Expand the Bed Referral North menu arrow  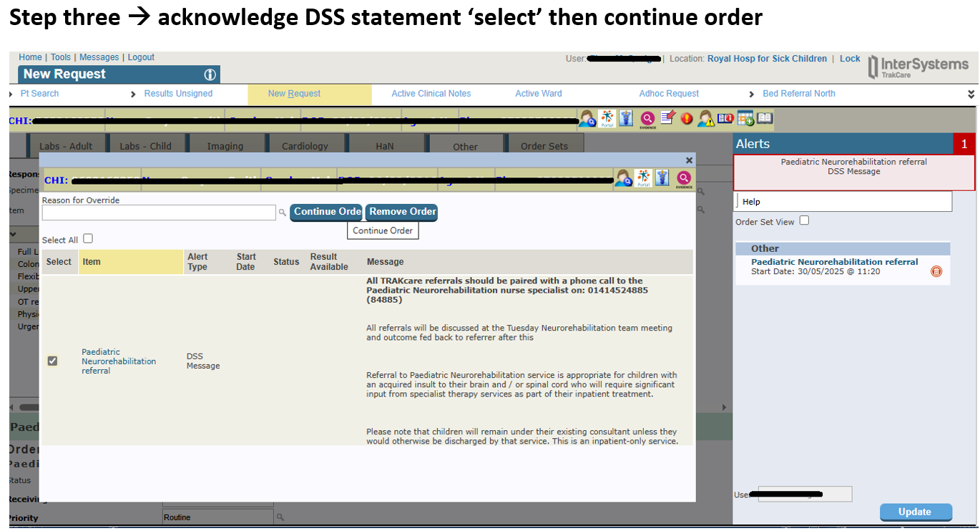pyautogui.click(x=752, y=94)
